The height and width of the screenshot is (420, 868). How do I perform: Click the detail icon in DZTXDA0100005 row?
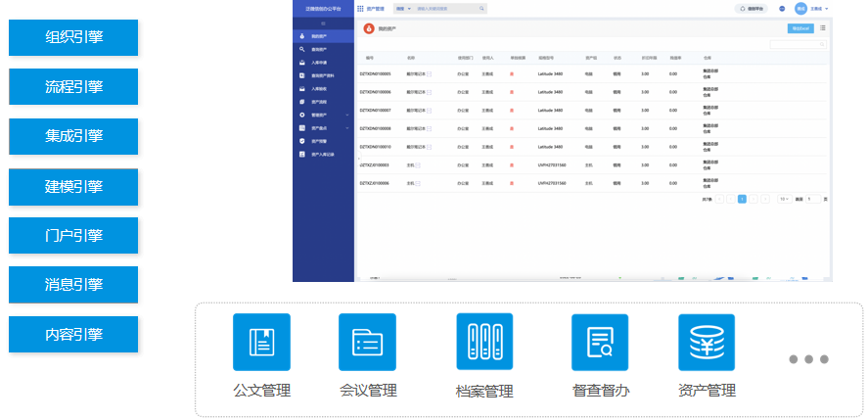point(429,73)
